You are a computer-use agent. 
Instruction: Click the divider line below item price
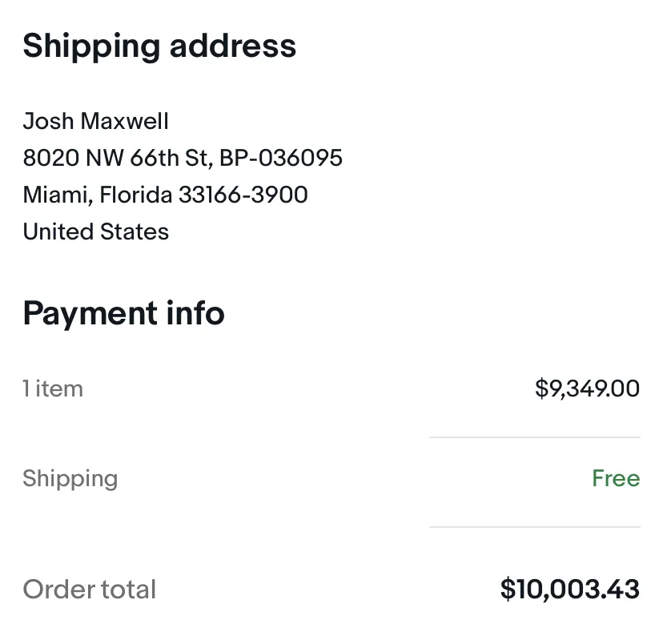click(x=534, y=437)
